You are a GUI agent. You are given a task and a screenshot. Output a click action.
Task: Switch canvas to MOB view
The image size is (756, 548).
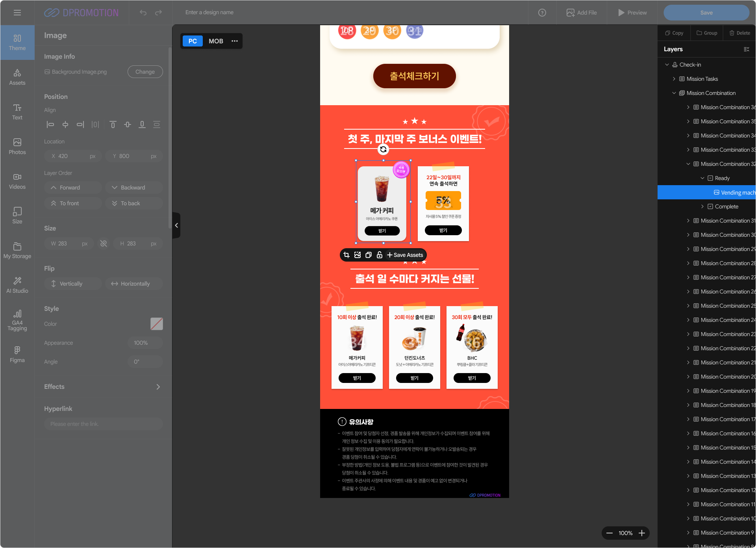(216, 41)
